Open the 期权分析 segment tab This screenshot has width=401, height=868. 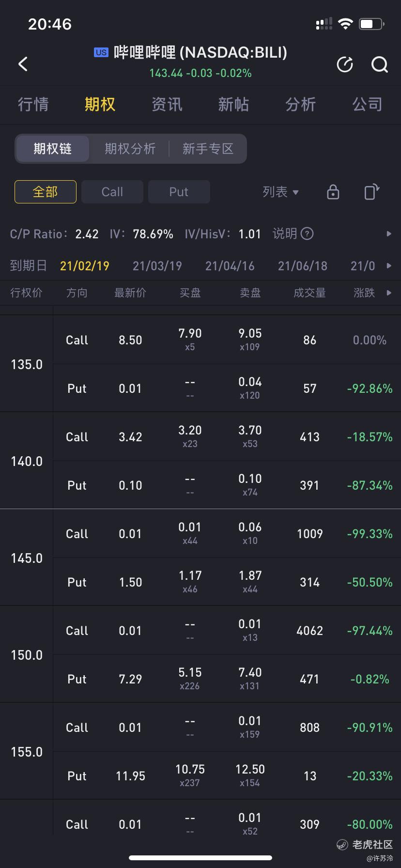coord(130,149)
